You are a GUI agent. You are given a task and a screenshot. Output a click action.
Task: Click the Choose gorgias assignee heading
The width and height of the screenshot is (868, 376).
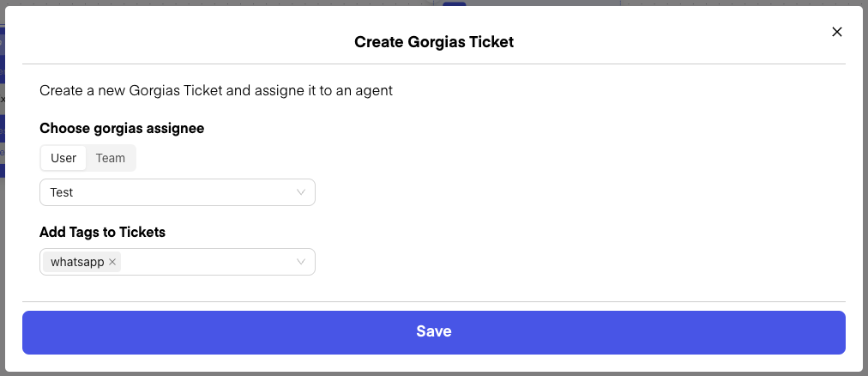122,128
